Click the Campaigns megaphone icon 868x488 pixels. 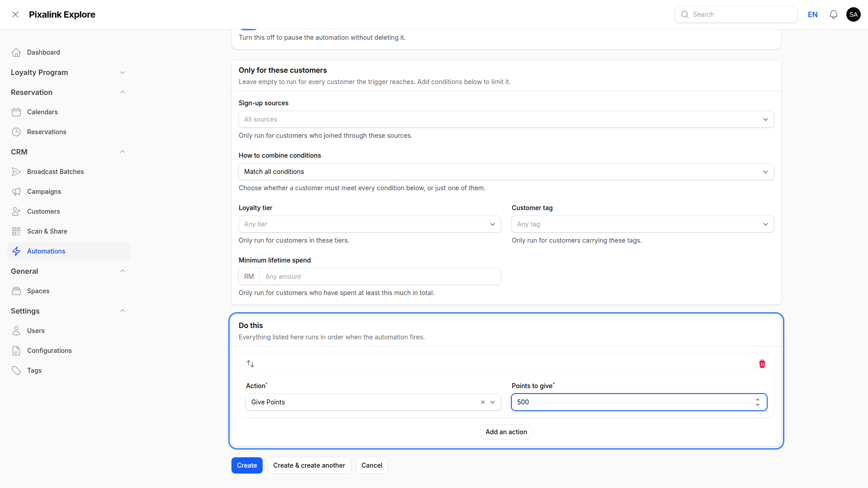(x=16, y=192)
